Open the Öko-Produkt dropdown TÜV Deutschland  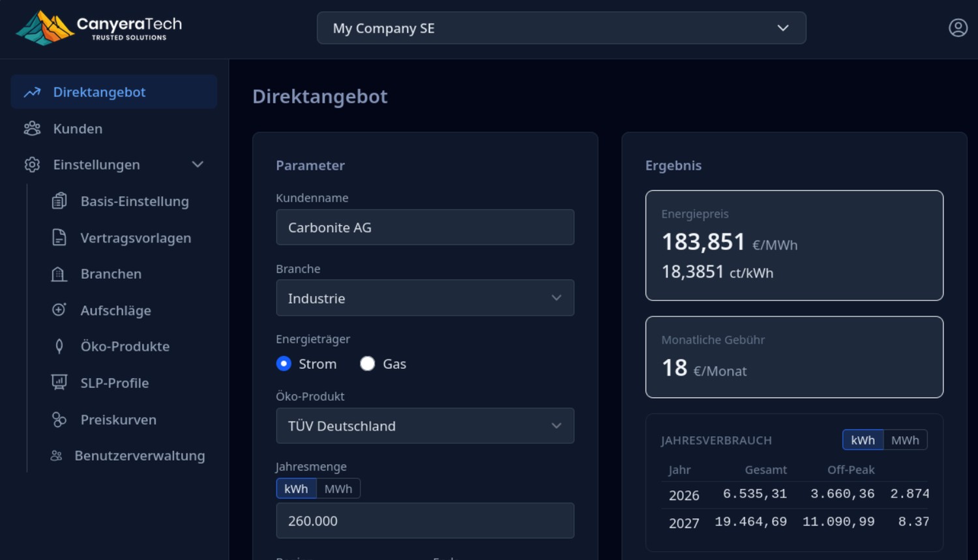click(x=425, y=426)
